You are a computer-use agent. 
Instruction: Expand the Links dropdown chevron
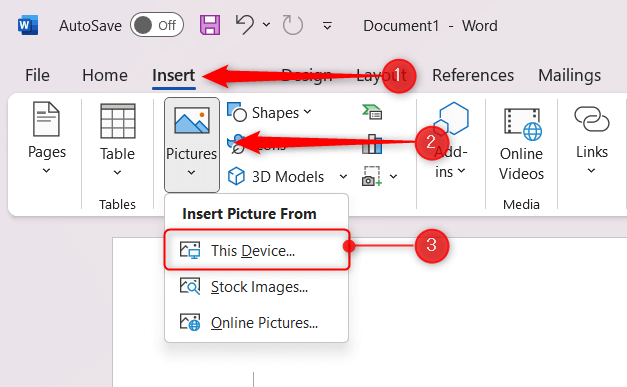tap(591, 171)
